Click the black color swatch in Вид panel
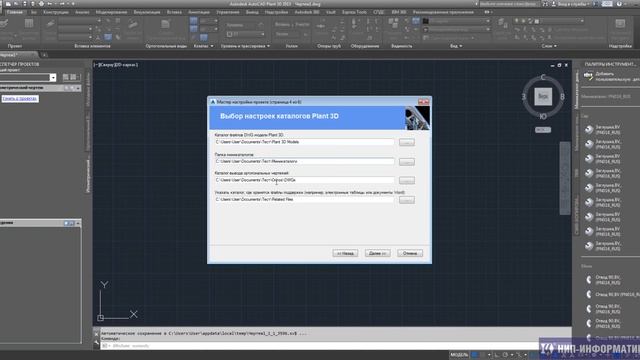Viewport: 640px width, 360px height. [426, 21]
